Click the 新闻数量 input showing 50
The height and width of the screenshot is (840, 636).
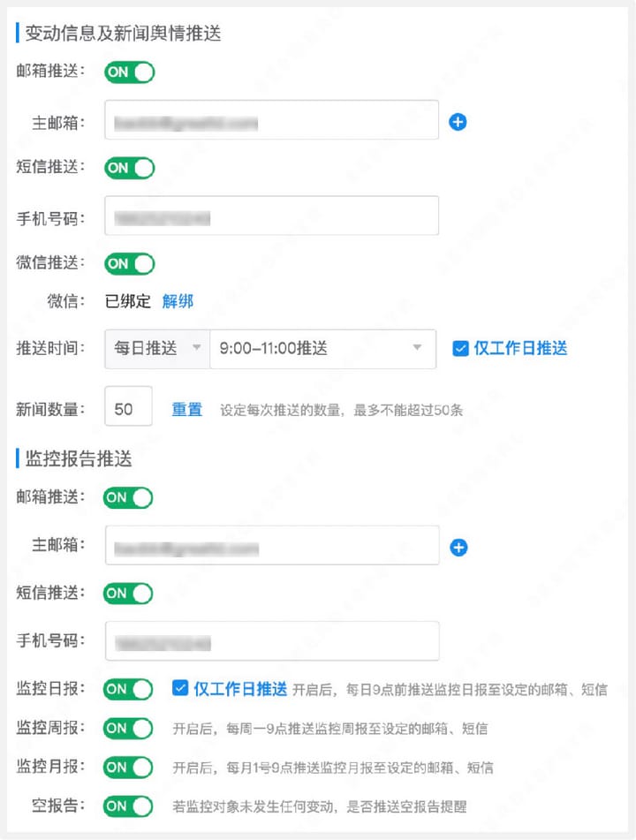128,409
